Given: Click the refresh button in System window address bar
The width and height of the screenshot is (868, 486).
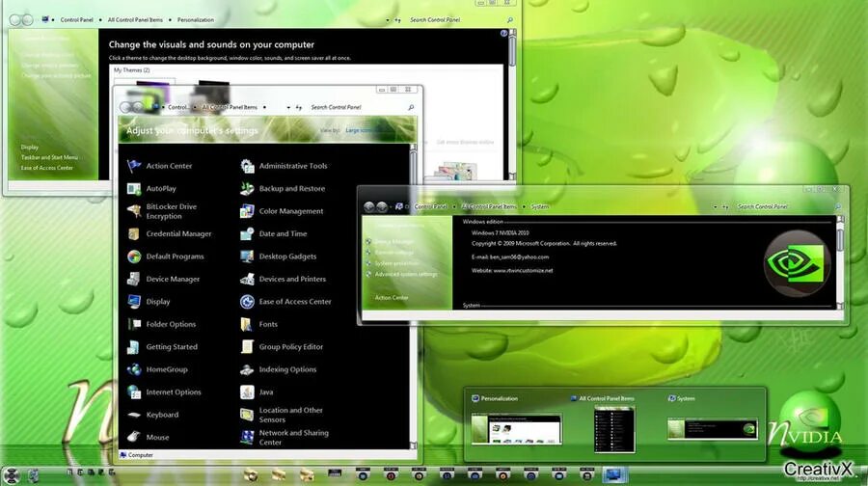Looking at the screenshot, I should point(724,207).
